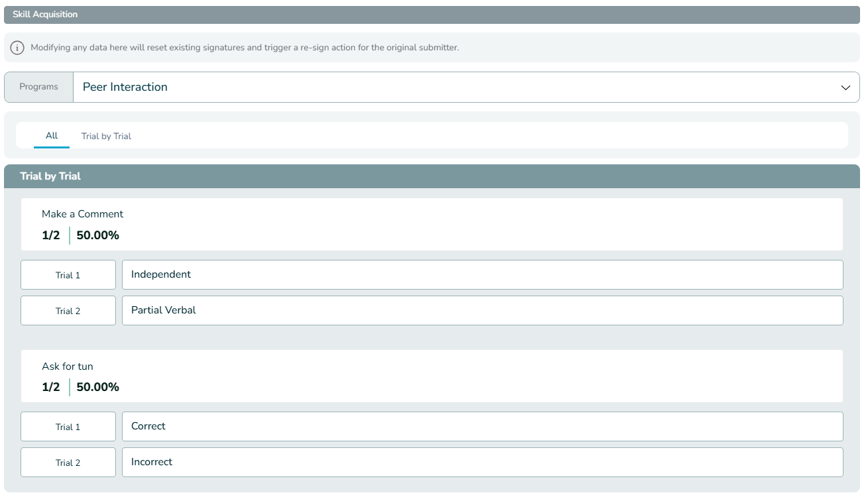Switch to the All tab
This screenshot has height=503, width=868.
tap(52, 136)
